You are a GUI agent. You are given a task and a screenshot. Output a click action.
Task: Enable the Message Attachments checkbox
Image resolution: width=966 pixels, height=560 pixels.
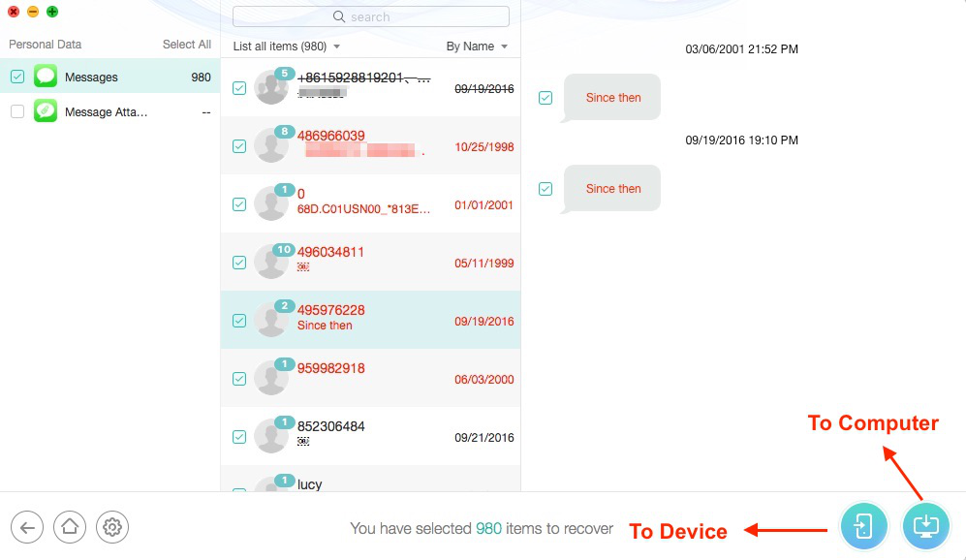point(17,111)
